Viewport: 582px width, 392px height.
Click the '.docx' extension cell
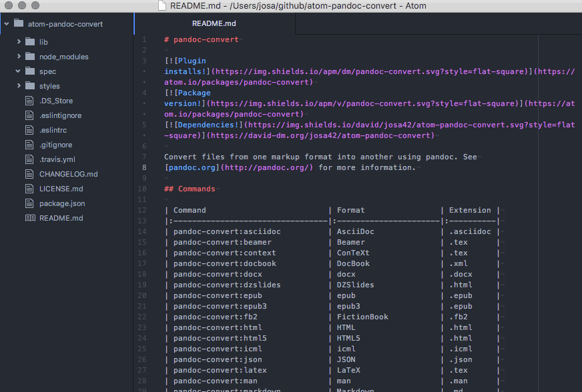click(x=461, y=275)
